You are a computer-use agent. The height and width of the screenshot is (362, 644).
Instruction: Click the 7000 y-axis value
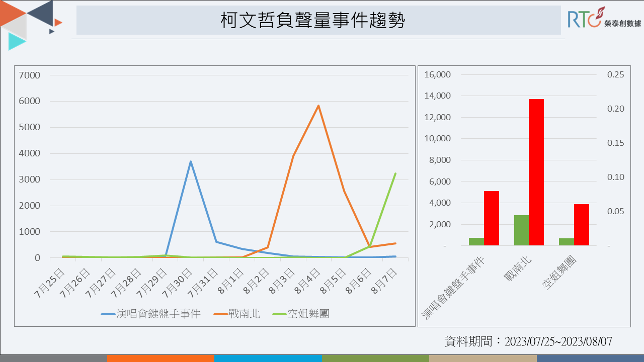click(x=30, y=75)
